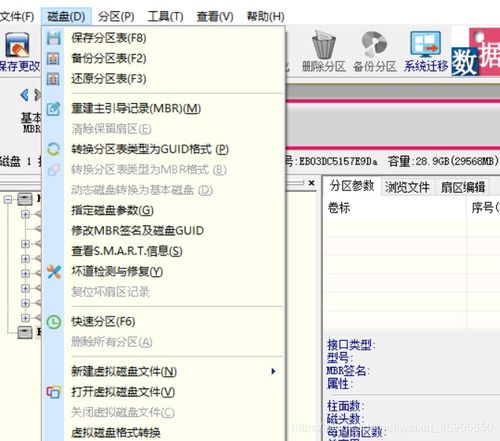This screenshot has width=500, height=441.
Task: Switch to the 浏览文件 tab
Action: tap(407, 187)
